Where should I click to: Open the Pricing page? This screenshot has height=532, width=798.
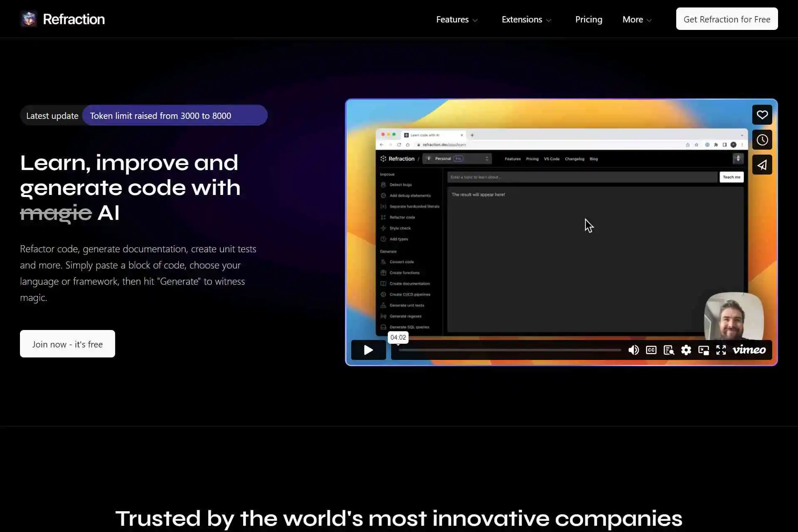[x=589, y=20]
